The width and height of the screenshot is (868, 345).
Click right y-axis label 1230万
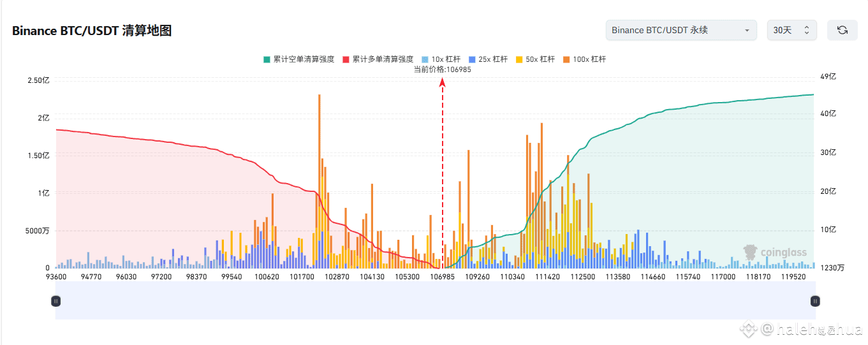coord(833,268)
